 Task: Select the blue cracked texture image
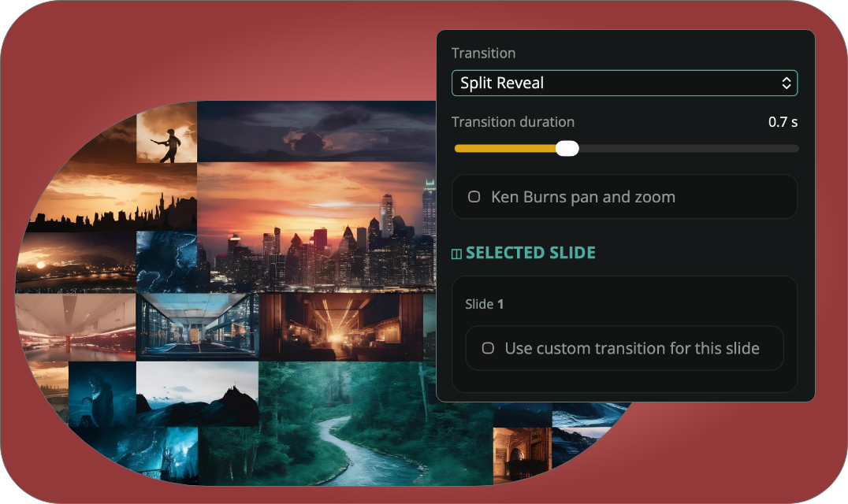point(166,262)
